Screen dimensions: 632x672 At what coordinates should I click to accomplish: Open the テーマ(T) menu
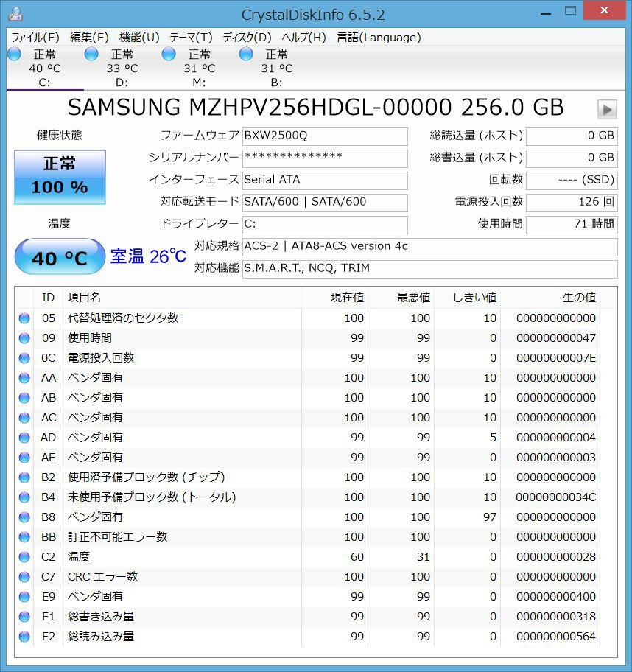pyautogui.click(x=191, y=38)
